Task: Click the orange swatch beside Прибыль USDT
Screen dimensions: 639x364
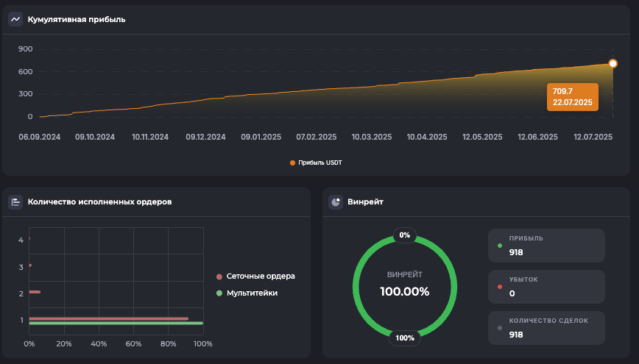Action: coord(293,163)
